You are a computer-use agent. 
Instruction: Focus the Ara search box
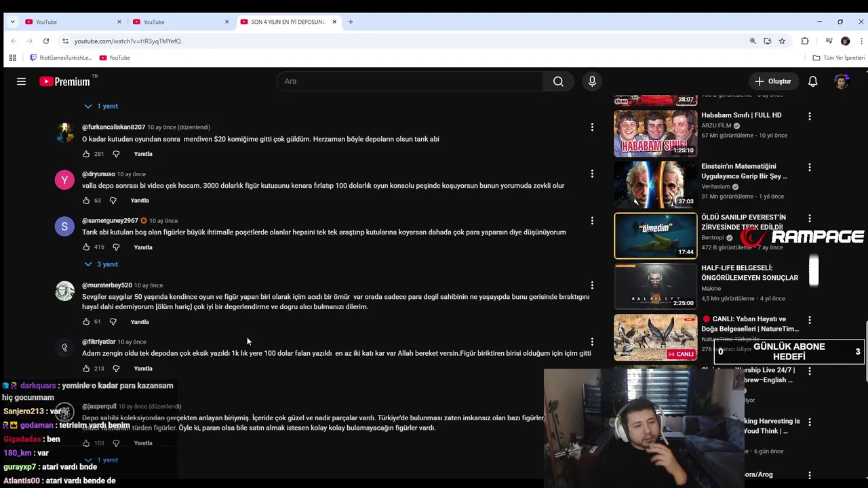(410, 81)
